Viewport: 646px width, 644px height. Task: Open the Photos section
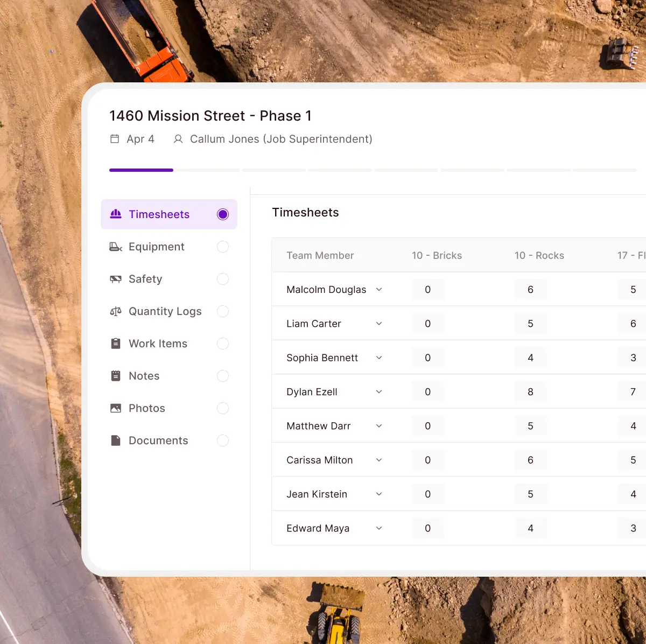point(169,408)
